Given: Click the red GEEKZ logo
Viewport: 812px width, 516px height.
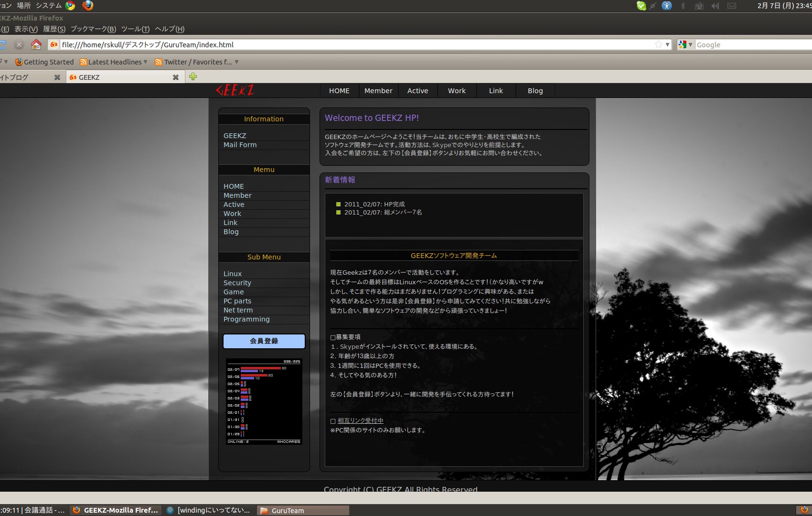Looking at the screenshot, I should (x=235, y=90).
